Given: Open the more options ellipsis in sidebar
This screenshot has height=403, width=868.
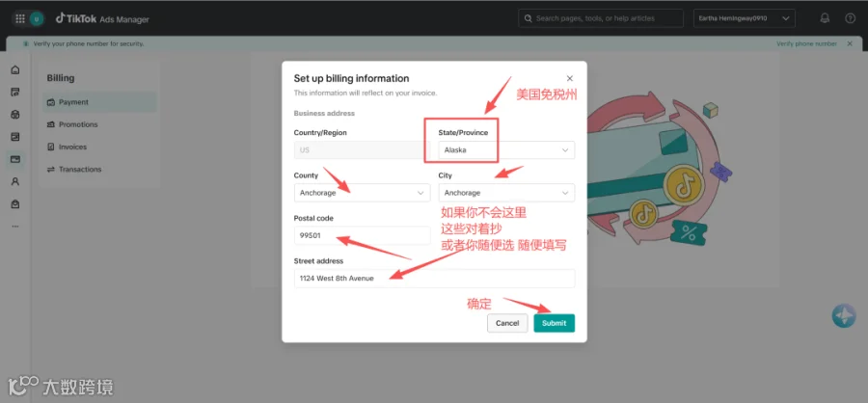Looking at the screenshot, I should 15,226.
